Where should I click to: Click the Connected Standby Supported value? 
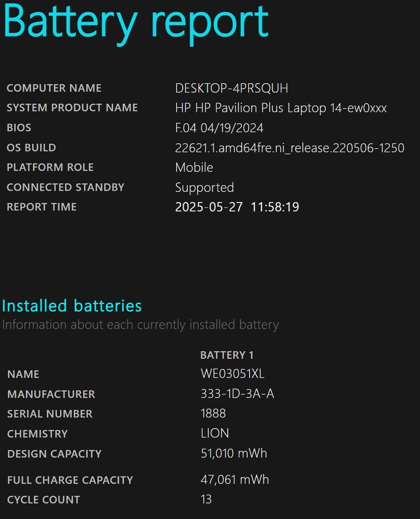click(204, 188)
